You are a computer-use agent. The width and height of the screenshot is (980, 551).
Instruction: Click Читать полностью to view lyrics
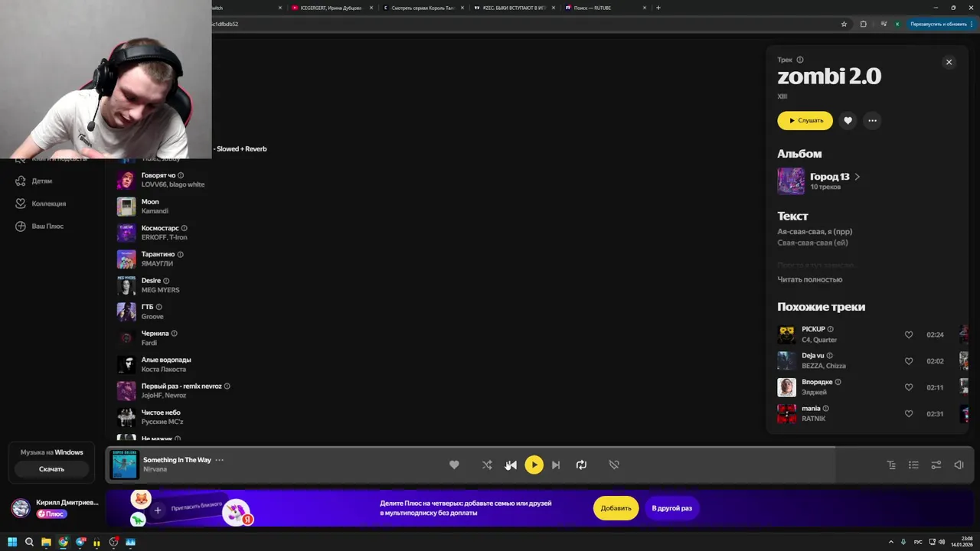click(x=809, y=279)
